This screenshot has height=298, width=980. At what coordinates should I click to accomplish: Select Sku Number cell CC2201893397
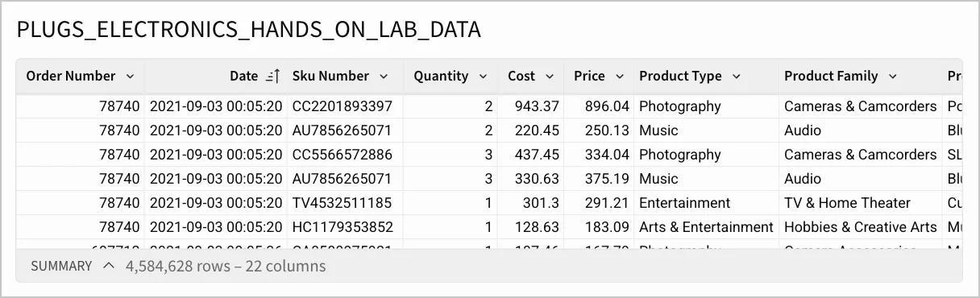coord(345,106)
